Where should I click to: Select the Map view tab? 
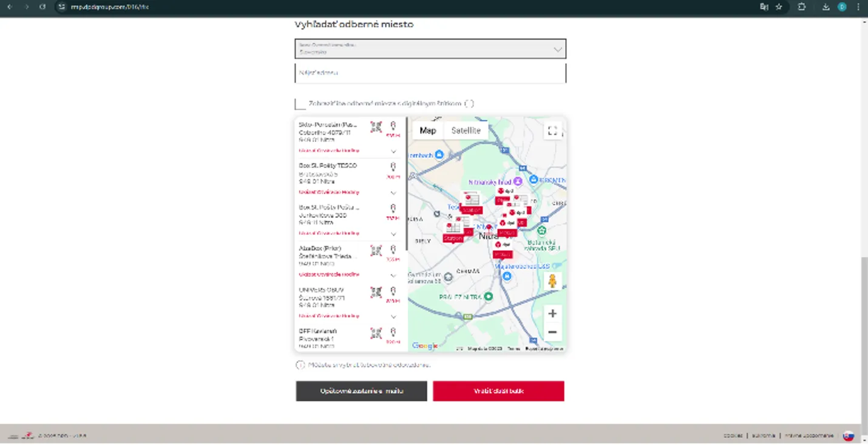click(x=428, y=131)
